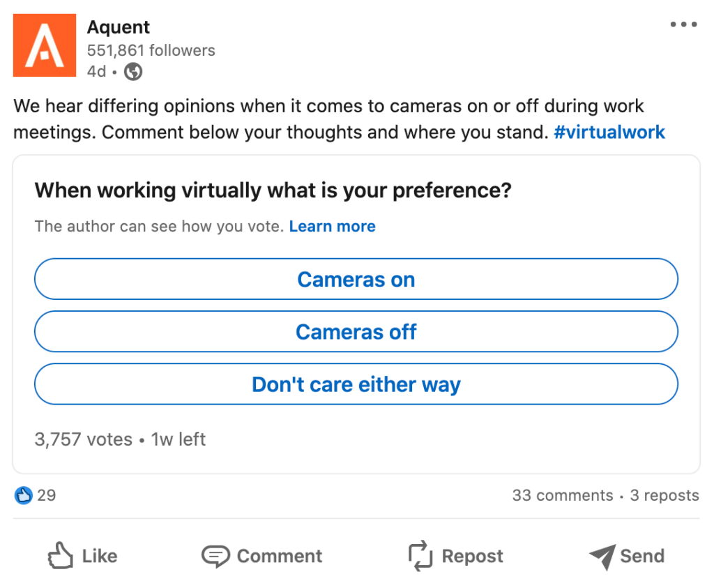Click the globe post visibility icon

coord(132,71)
